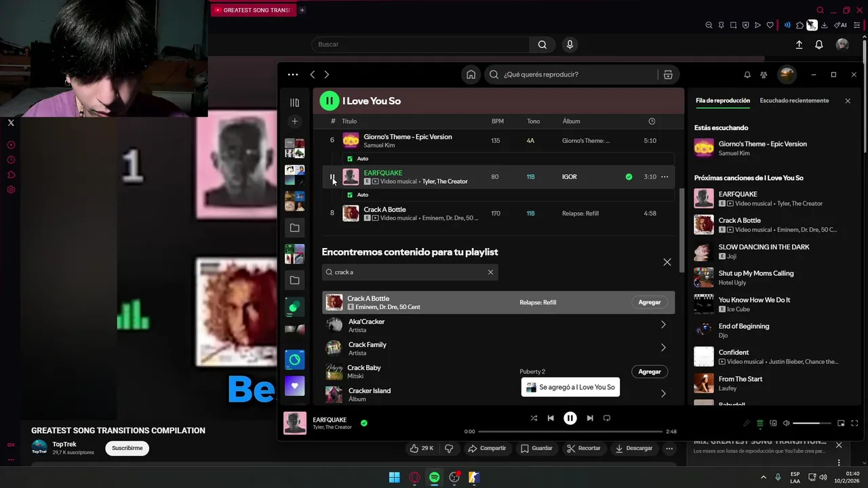Switch to Escuchado recientemente tab
The width and height of the screenshot is (868, 488).
[x=794, y=101]
